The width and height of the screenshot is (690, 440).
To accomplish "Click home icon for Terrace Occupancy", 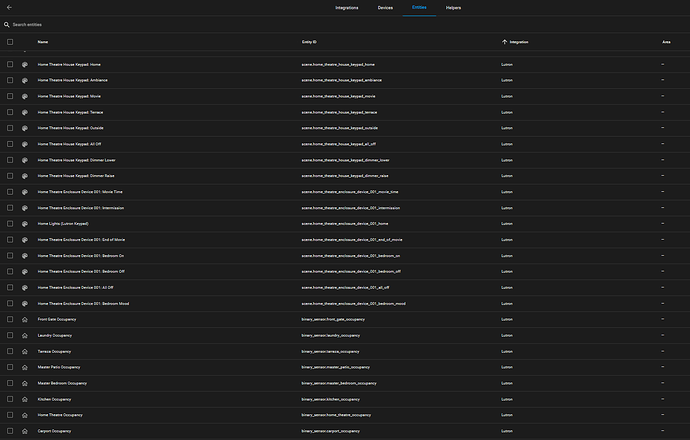I will [x=25, y=352].
